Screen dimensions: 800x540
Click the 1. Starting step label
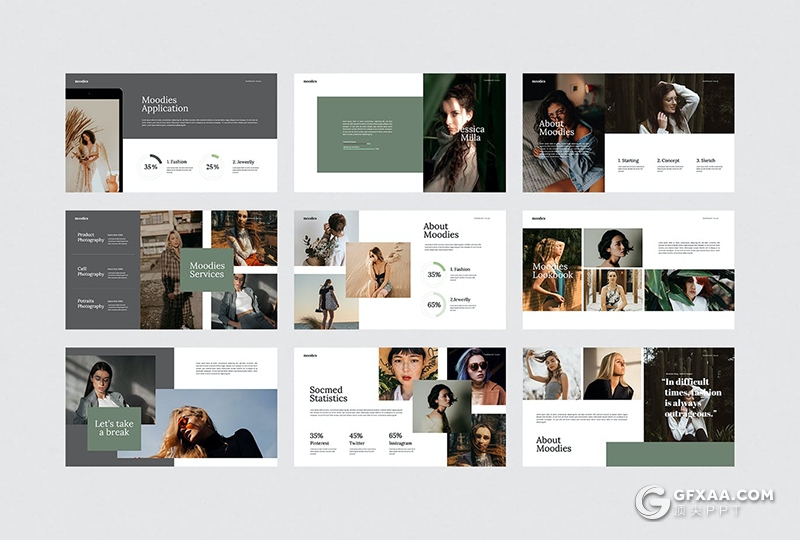pos(628,160)
